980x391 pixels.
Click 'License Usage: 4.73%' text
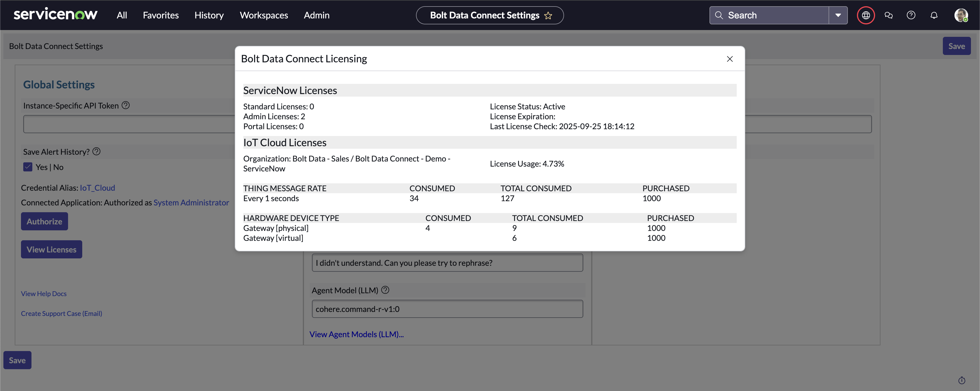pyautogui.click(x=527, y=164)
